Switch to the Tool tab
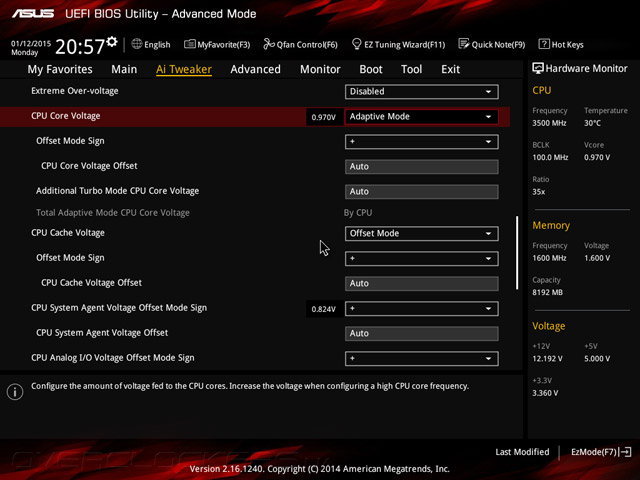The height and width of the screenshot is (480, 640). (x=411, y=69)
